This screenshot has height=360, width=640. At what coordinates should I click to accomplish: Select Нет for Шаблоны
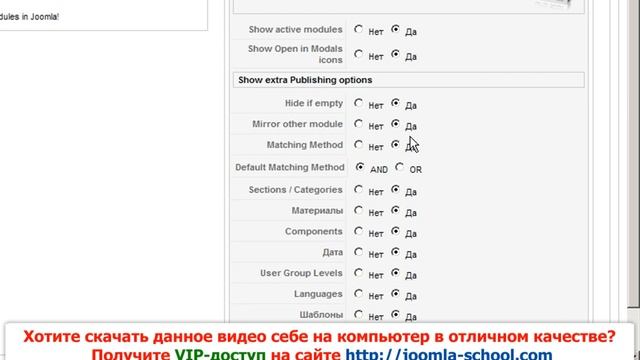point(358,314)
